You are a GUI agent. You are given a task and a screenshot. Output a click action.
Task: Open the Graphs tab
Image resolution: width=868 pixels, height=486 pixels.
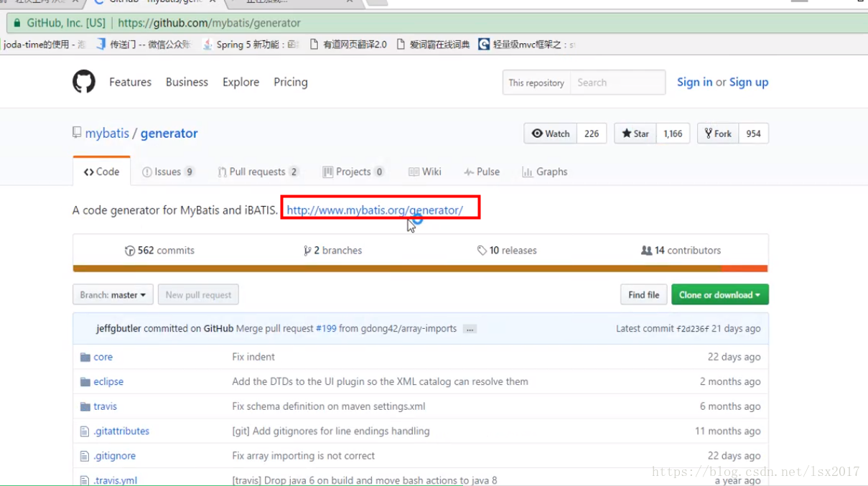coord(545,172)
